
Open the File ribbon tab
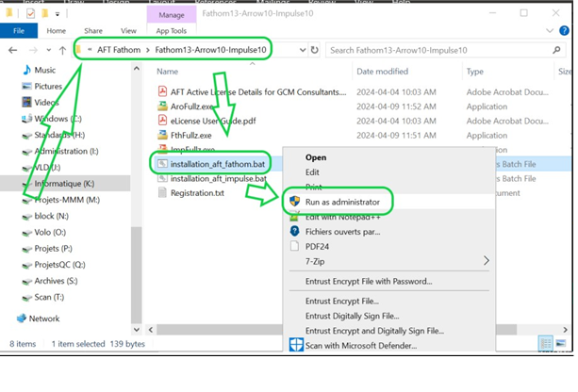click(x=19, y=31)
